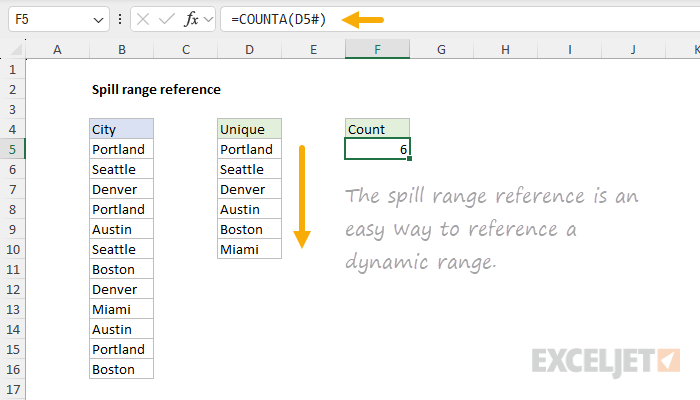This screenshot has width=700, height=400.
Task: Click the formula bar options dots handle
Action: point(120,19)
